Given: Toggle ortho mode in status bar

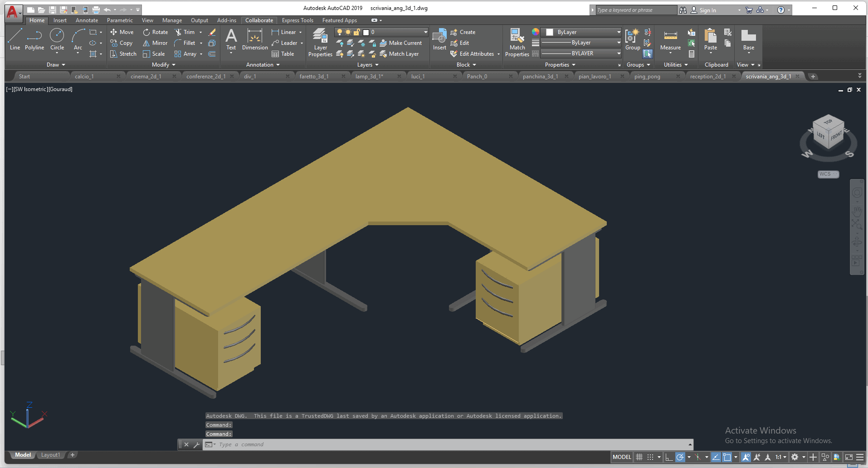Looking at the screenshot, I should (668, 457).
